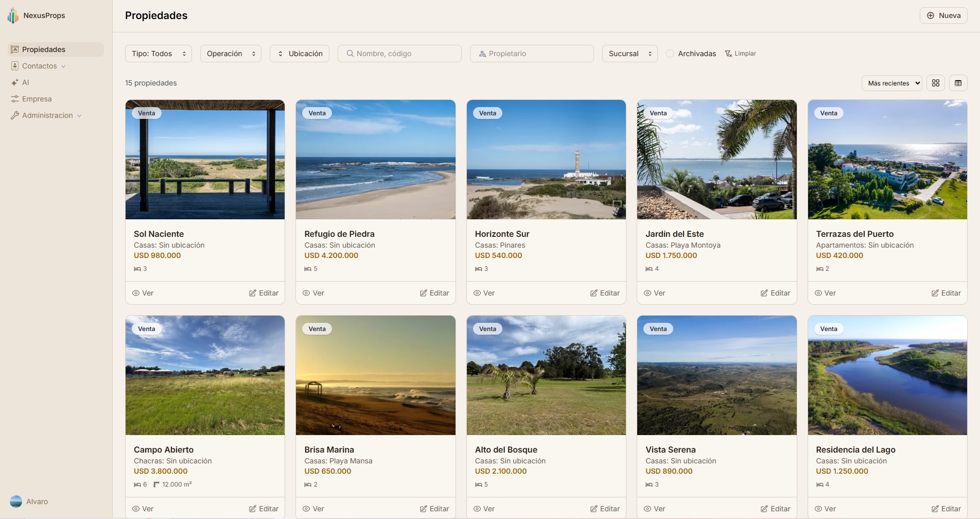Open Administracion wrench icon in sidebar
980x519 pixels.
(14, 115)
